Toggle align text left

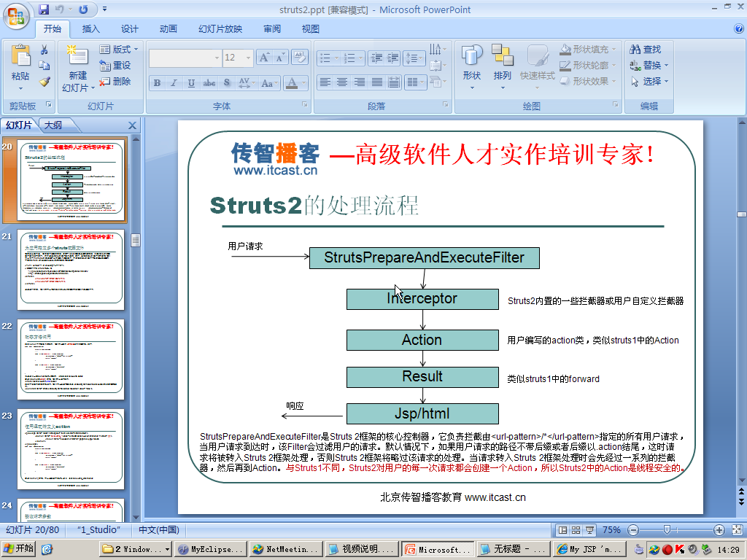click(x=325, y=82)
